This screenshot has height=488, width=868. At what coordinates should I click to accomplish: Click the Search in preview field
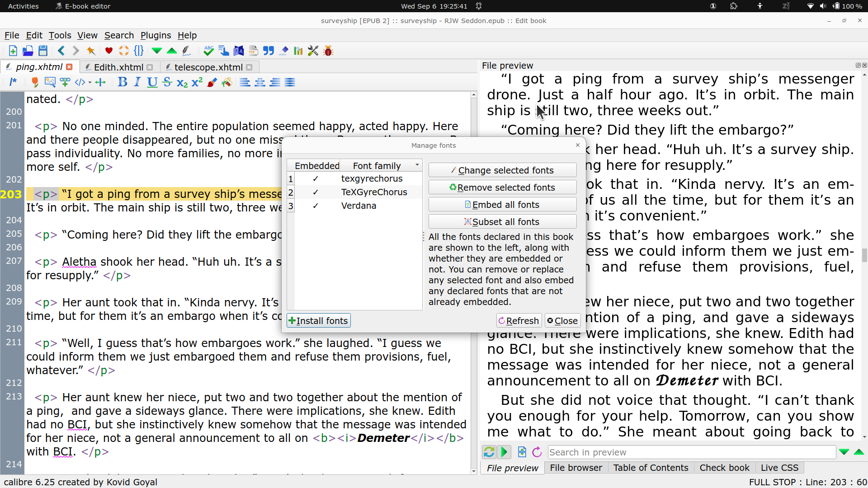point(691,452)
